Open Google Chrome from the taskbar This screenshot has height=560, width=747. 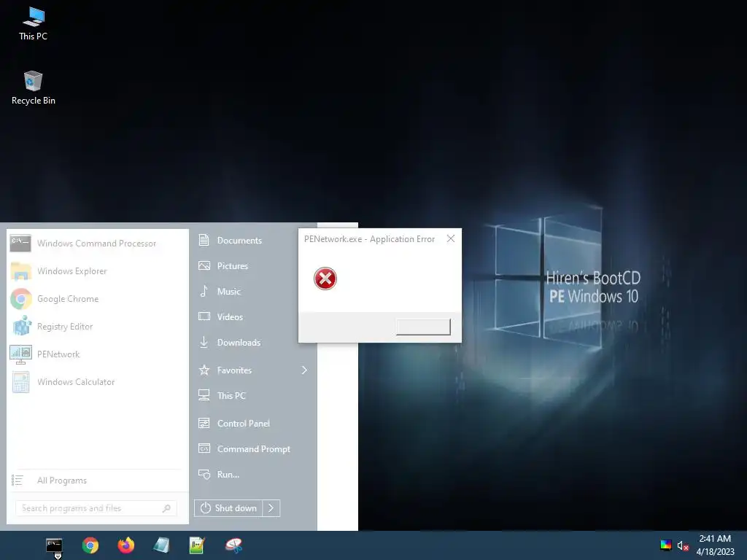click(90, 545)
